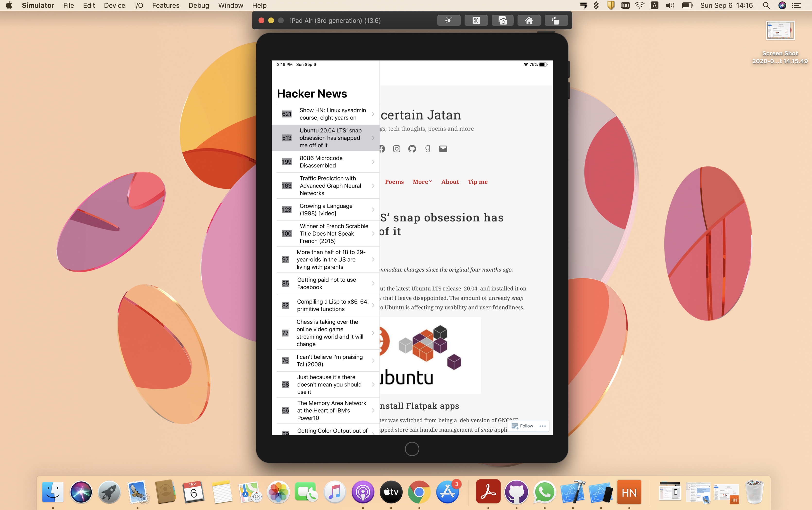Open the GitHub icon on the blog page
This screenshot has height=510, width=812.
[x=412, y=149]
